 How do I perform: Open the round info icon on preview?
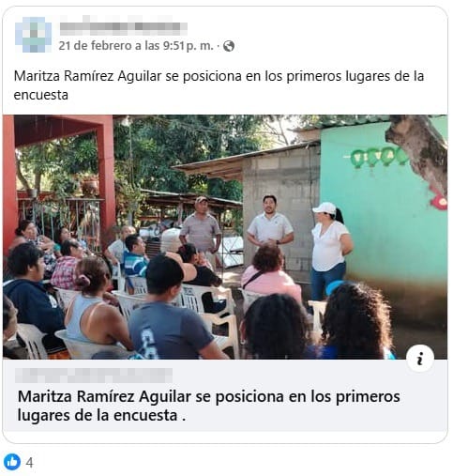(420, 358)
